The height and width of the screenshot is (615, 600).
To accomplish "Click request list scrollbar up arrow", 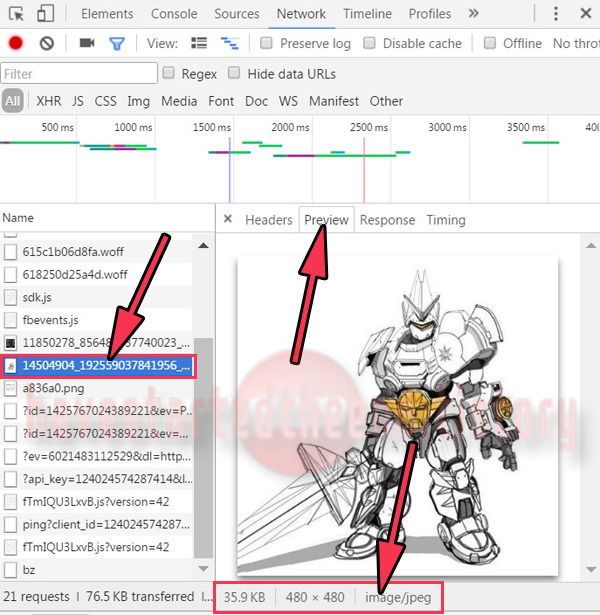I will click(x=203, y=246).
